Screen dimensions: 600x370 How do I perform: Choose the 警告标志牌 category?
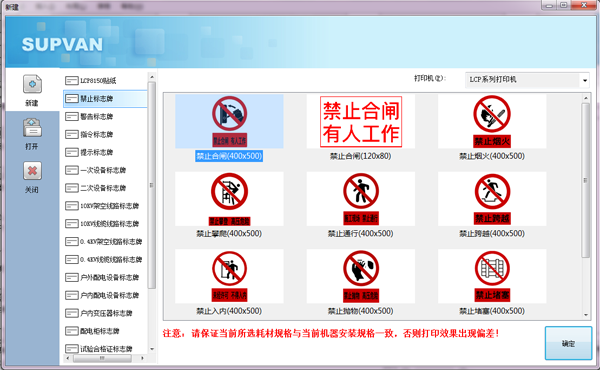pyautogui.click(x=105, y=116)
